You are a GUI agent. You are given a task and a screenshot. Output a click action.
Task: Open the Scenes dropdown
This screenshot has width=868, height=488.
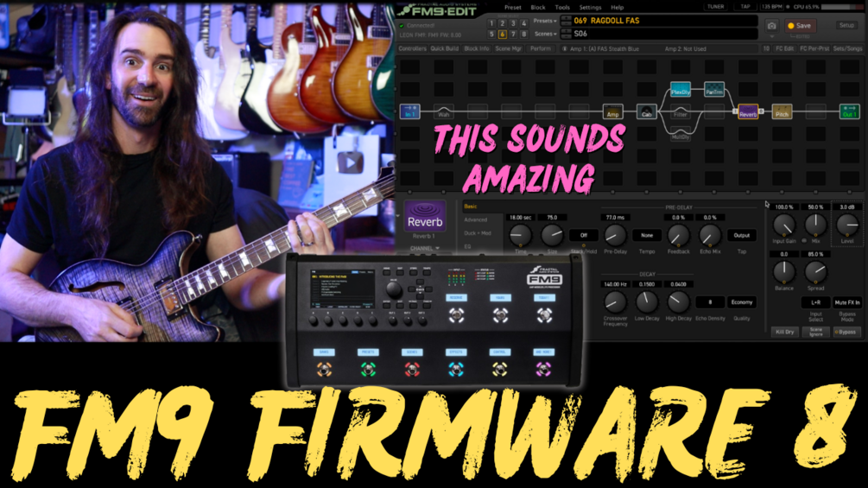[x=546, y=35]
